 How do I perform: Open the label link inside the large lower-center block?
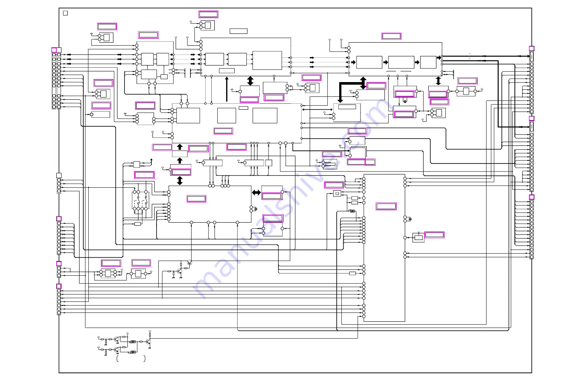pyautogui.click(x=196, y=199)
